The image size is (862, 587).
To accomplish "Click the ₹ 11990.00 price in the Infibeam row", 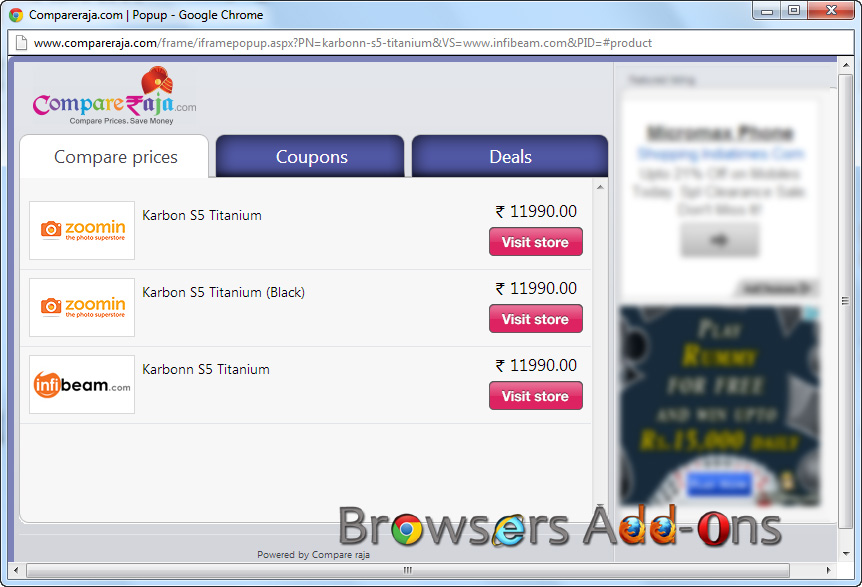I will [536, 366].
